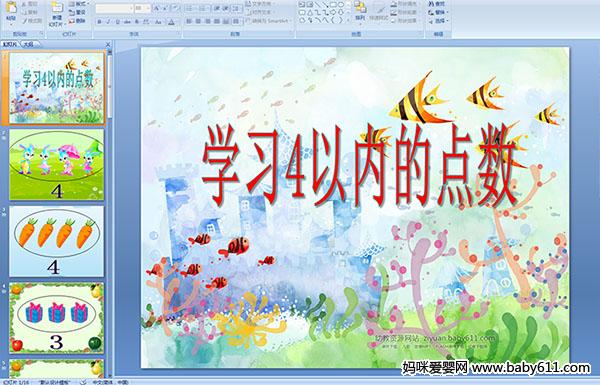Open the font name combo box
Image resolution: width=600 pixels, height=385 pixels.
click(x=114, y=8)
